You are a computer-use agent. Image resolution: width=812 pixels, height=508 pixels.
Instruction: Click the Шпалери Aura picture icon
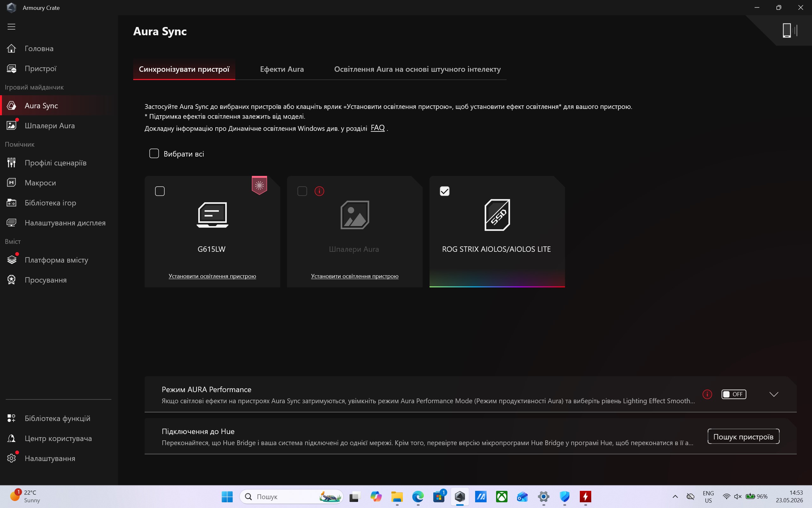point(355,215)
